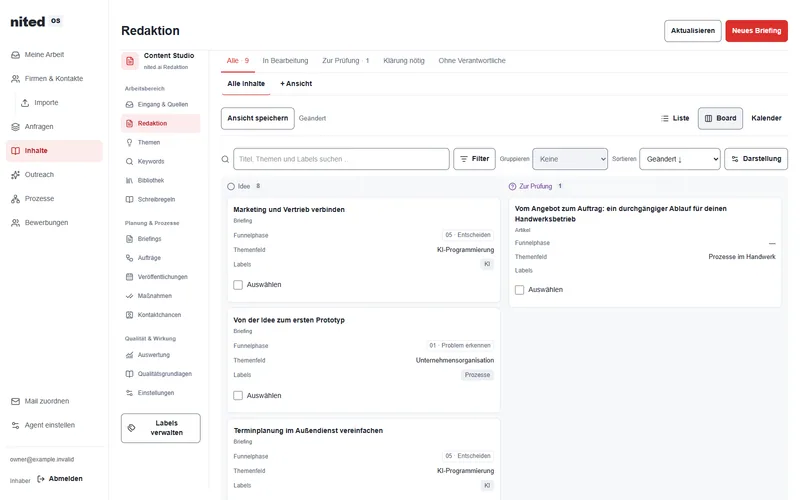Click the Keywords magnifier icon
Image resolution: width=800 pixels, height=500 pixels.
tap(130, 161)
